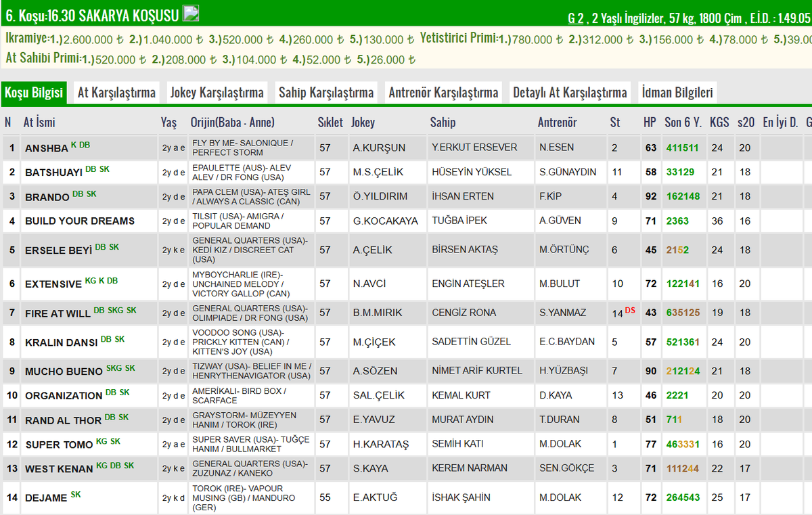Click the At İsmi column header
The height and width of the screenshot is (515, 812).
(x=39, y=122)
